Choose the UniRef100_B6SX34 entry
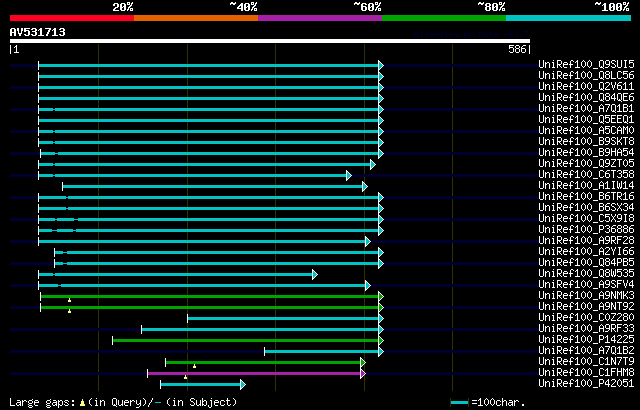640x410 pixels. tap(586, 208)
